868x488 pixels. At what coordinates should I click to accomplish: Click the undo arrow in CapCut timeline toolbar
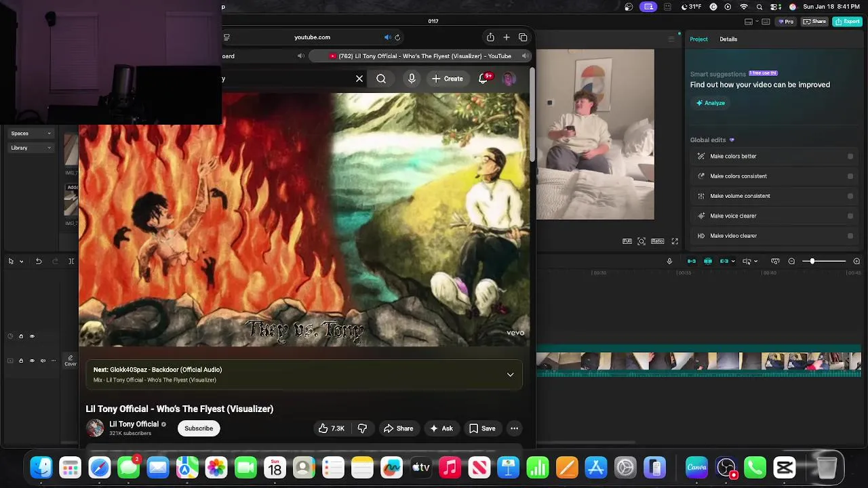click(x=39, y=261)
